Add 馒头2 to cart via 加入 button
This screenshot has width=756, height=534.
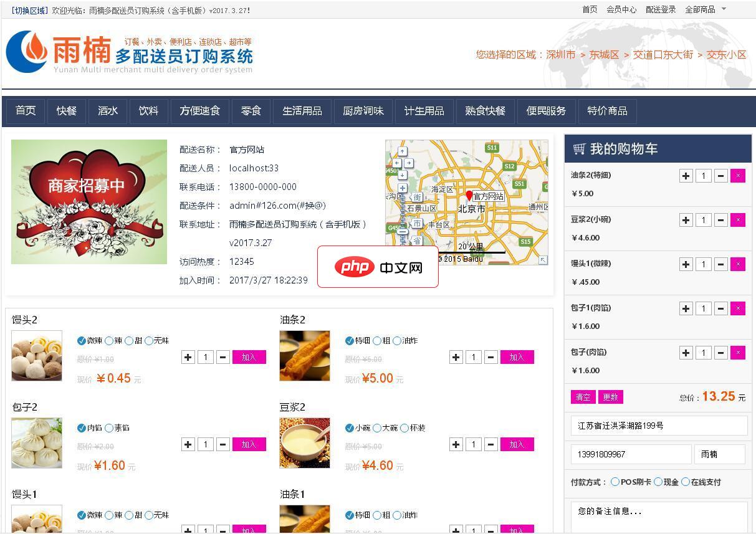(249, 357)
